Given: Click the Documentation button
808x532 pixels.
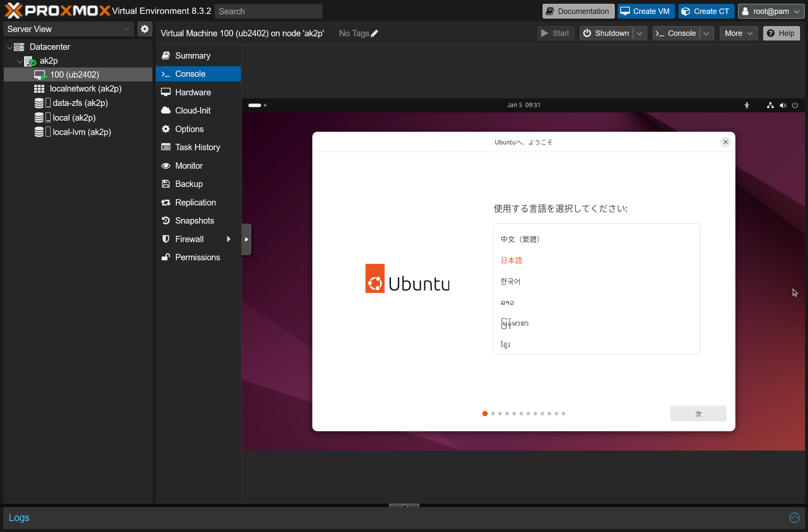Looking at the screenshot, I should 578,11.
